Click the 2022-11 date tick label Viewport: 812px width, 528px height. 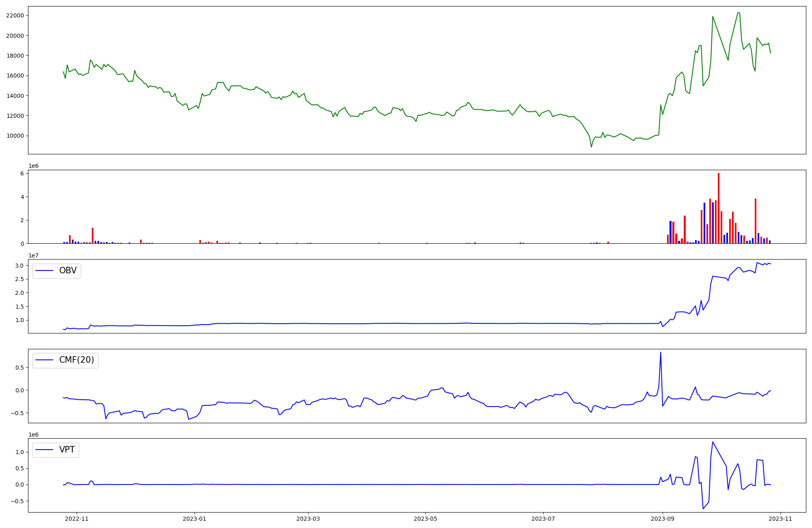pyautogui.click(x=77, y=519)
